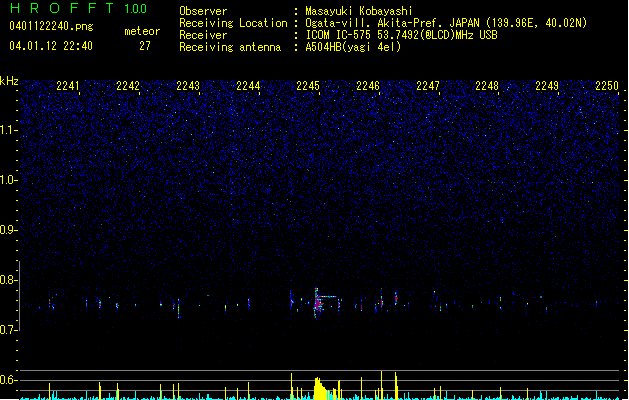Click the 'Receiving antenna' label
The width and height of the screenshot is (629, 400).
pyautogui.click(x=230, y=47)
